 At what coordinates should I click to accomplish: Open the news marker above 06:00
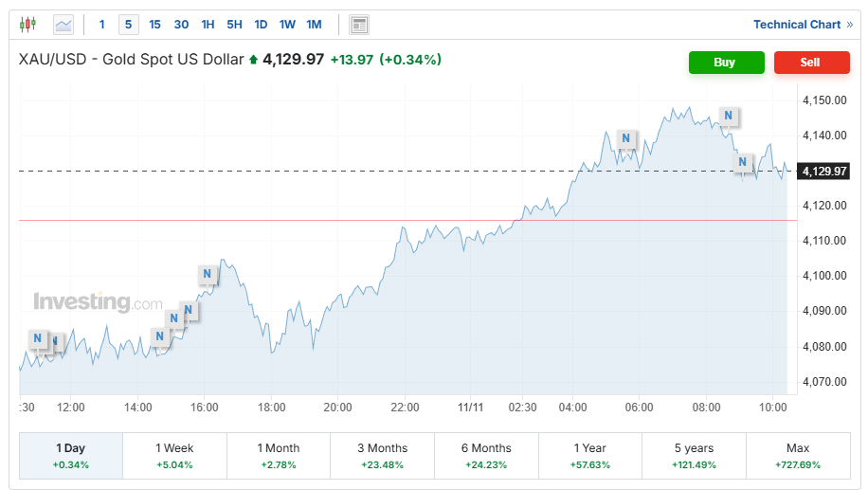click(x=625, y=138)
